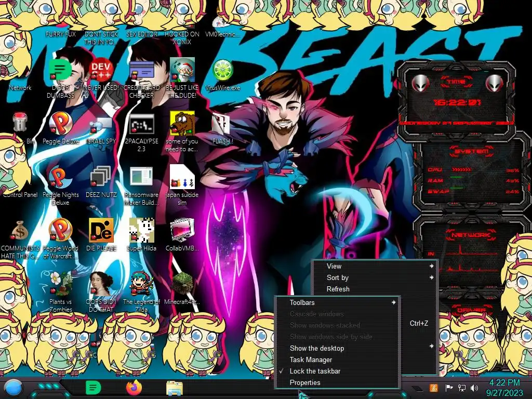Open the volume speaker tray icon
Viewport: 532px width, 399px height.
coord(474,388)
